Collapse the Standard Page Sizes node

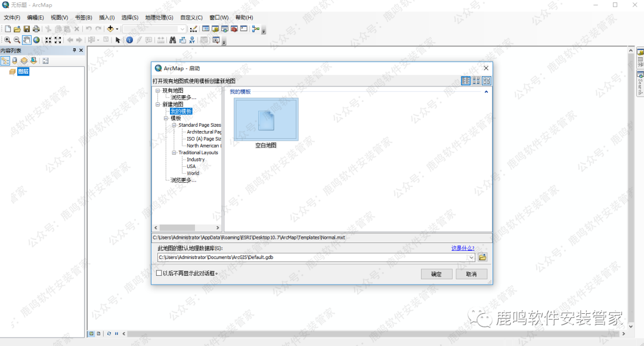pyautogui.click(x=174, y=125)
